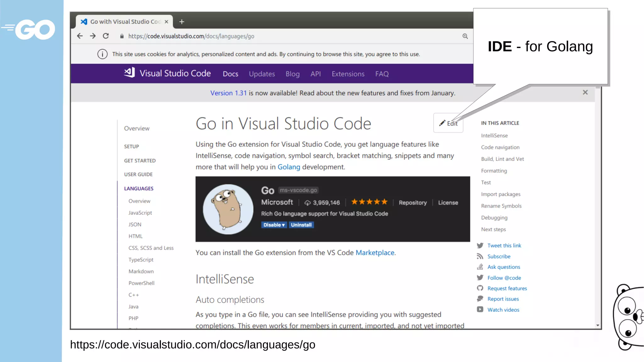Click the Visual Studio Code logo

(130, 73)
